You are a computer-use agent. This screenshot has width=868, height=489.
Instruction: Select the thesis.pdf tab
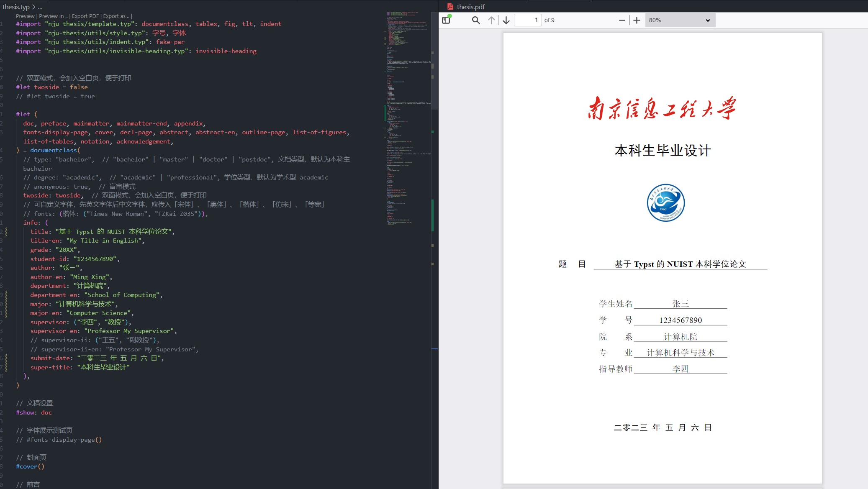(x=470, y=7)
